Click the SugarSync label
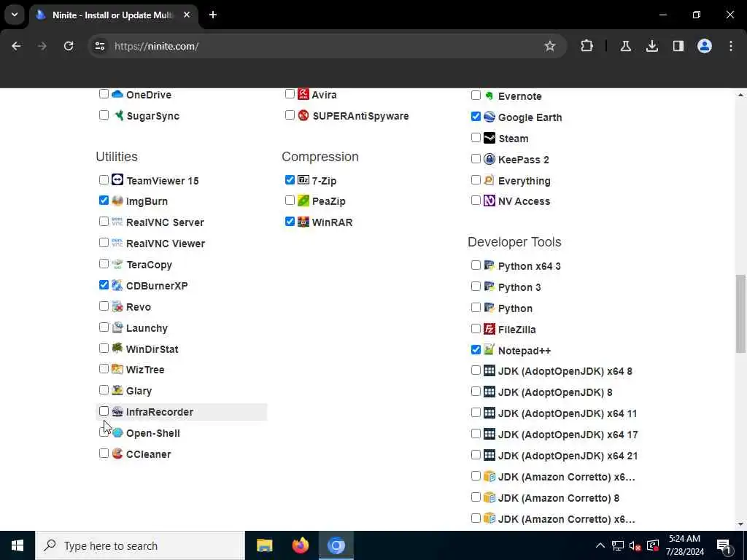The width and height of the screenshot is (747, 560). (153, 116)
